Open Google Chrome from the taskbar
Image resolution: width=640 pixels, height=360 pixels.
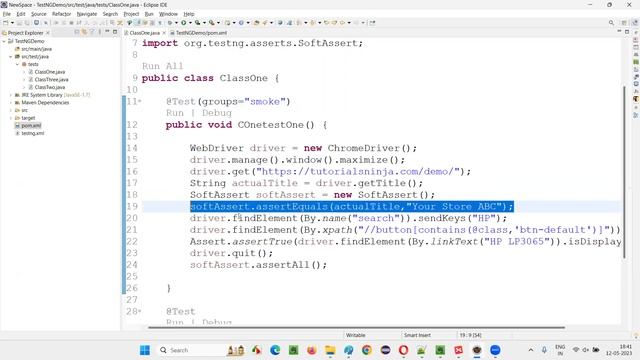pos(367,350)
